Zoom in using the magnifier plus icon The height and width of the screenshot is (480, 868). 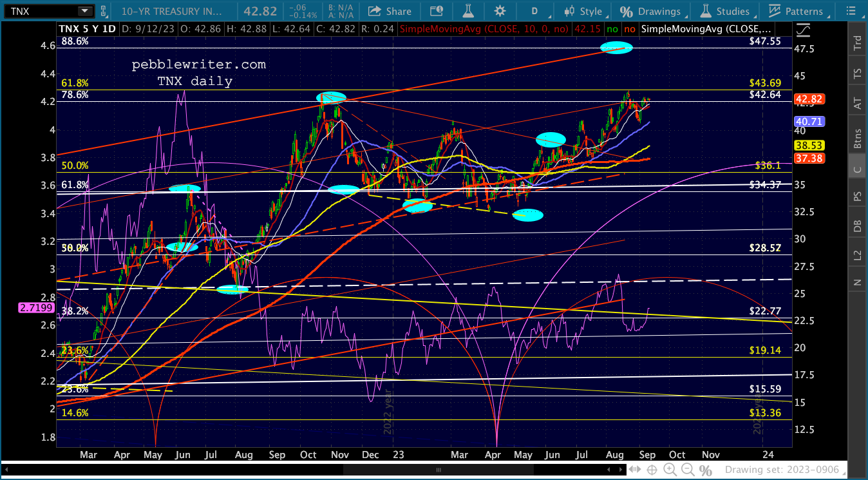[671, 470]
